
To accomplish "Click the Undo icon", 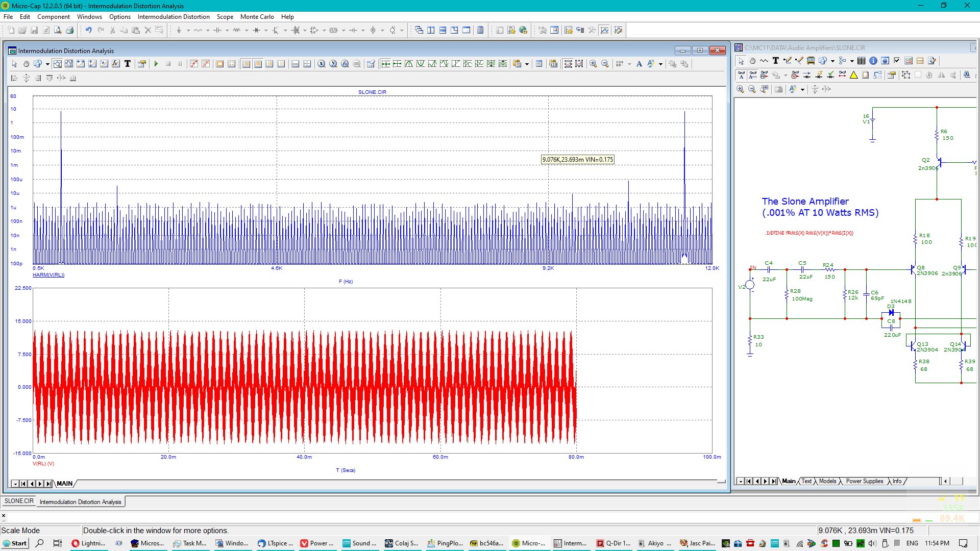I will [x=89, y=30].
